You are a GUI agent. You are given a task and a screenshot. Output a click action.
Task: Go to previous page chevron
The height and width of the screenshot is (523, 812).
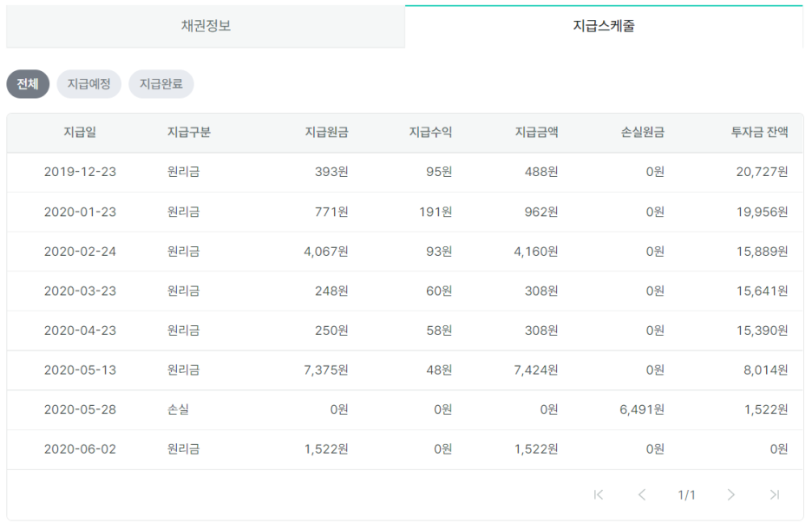pos(642,495)
